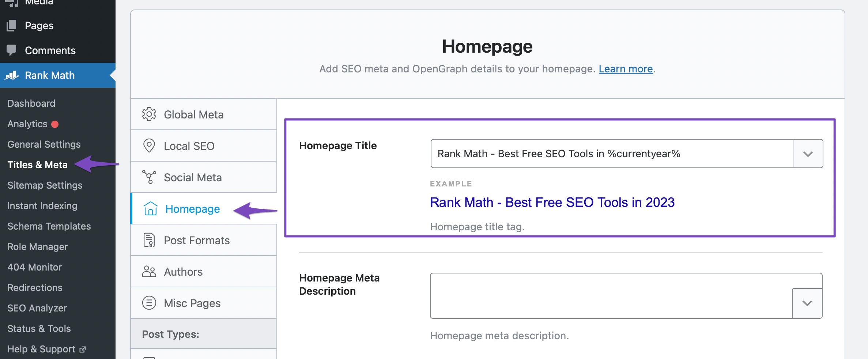Open Redirections
Viewport: 868px width, 359px height.
(35, 288)
